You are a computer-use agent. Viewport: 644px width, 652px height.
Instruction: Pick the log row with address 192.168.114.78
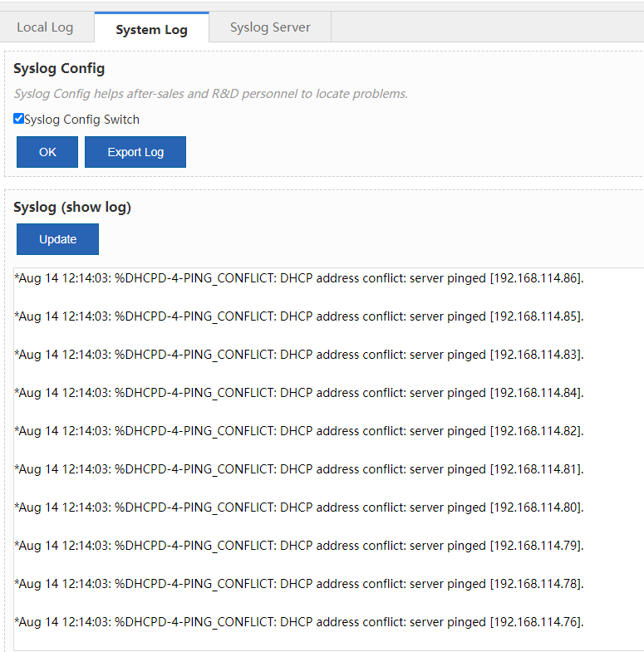coord(299,584)
